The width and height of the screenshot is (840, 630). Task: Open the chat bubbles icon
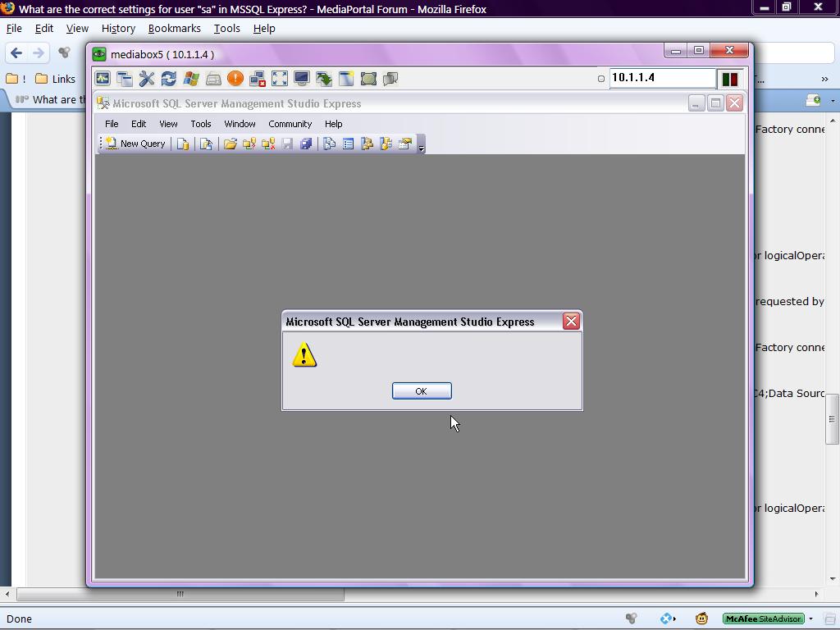[390, 79]
